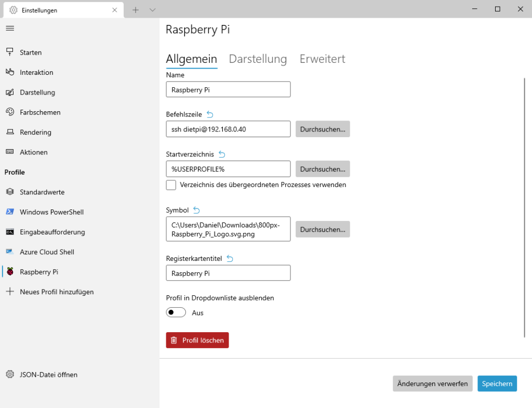Open a new tab with the plus button
This screenshot has width=532, height=408.
point(136,10)
